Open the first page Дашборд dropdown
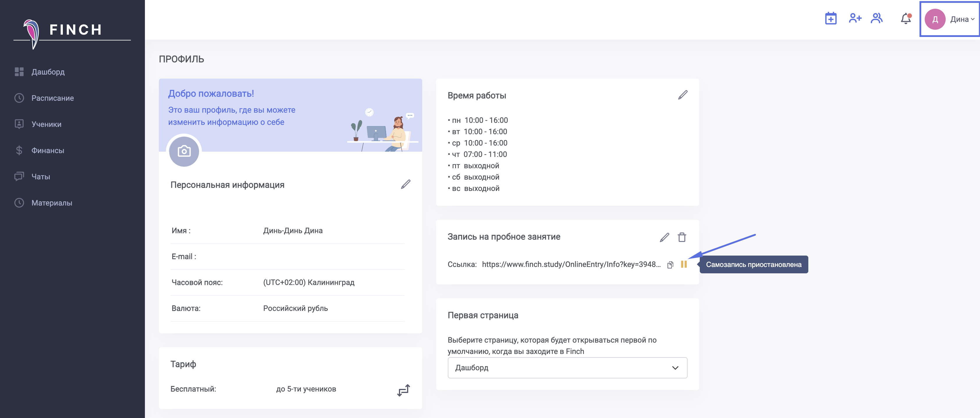 pyautogui.click(x=567, y=368)
